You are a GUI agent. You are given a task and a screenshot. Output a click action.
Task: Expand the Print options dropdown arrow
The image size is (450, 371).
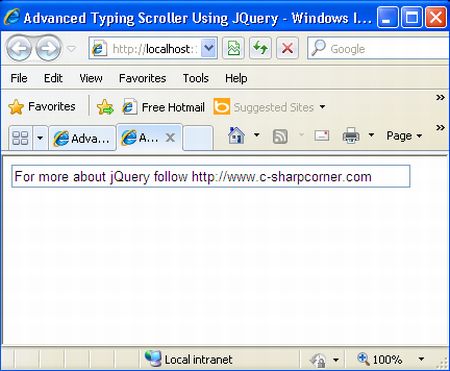click(x=371, y=135)
